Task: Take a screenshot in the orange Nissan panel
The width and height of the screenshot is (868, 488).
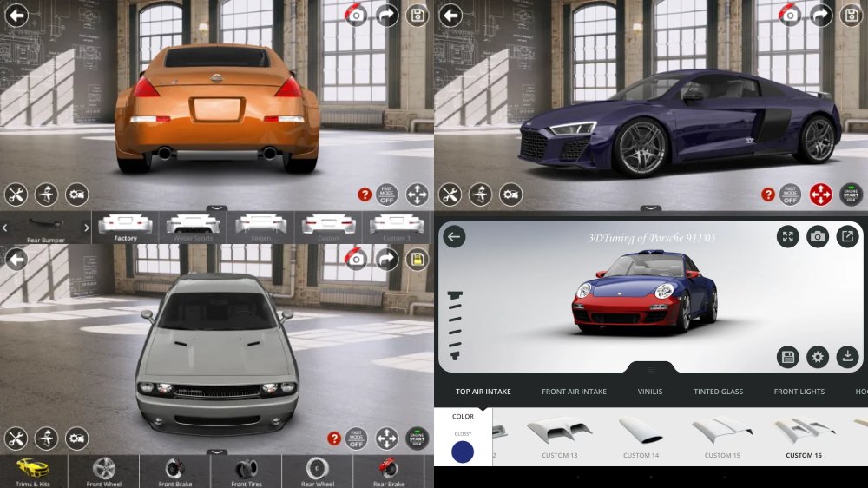Action: point(356,15)
